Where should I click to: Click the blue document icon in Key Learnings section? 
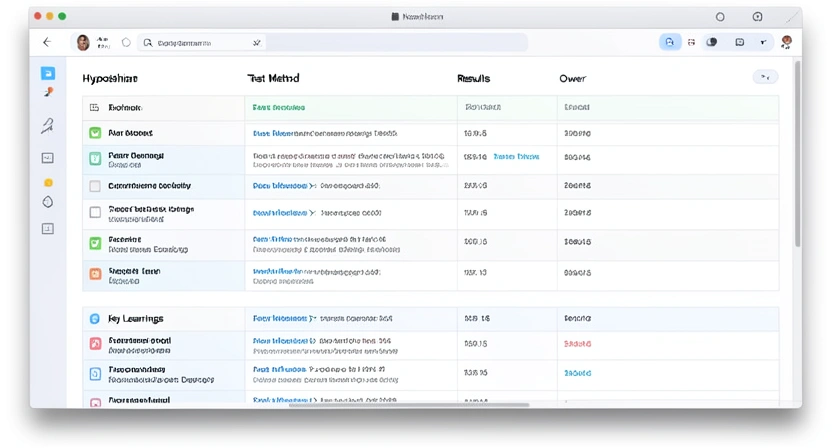pos(95,374)
